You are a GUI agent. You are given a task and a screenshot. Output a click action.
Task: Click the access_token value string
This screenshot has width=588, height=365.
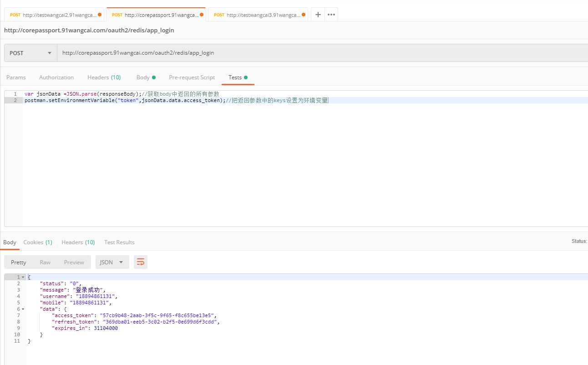click(157, 315)
